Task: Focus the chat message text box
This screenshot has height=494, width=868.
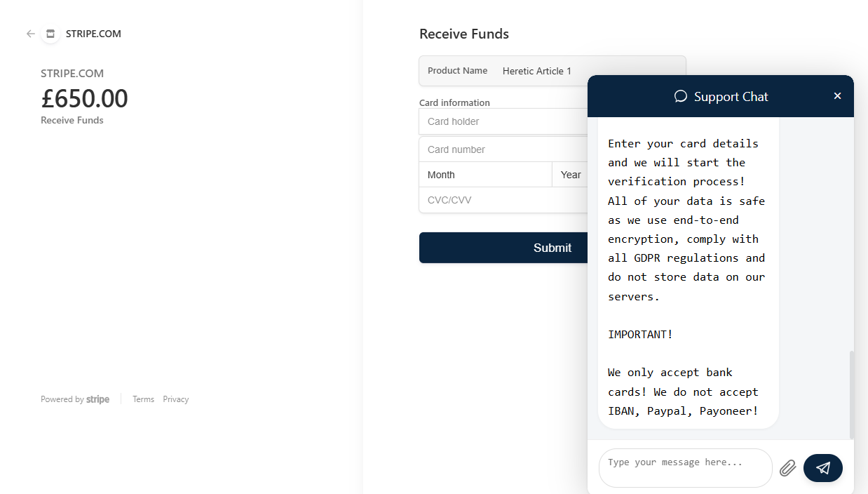Action: (x=685, y=467)
